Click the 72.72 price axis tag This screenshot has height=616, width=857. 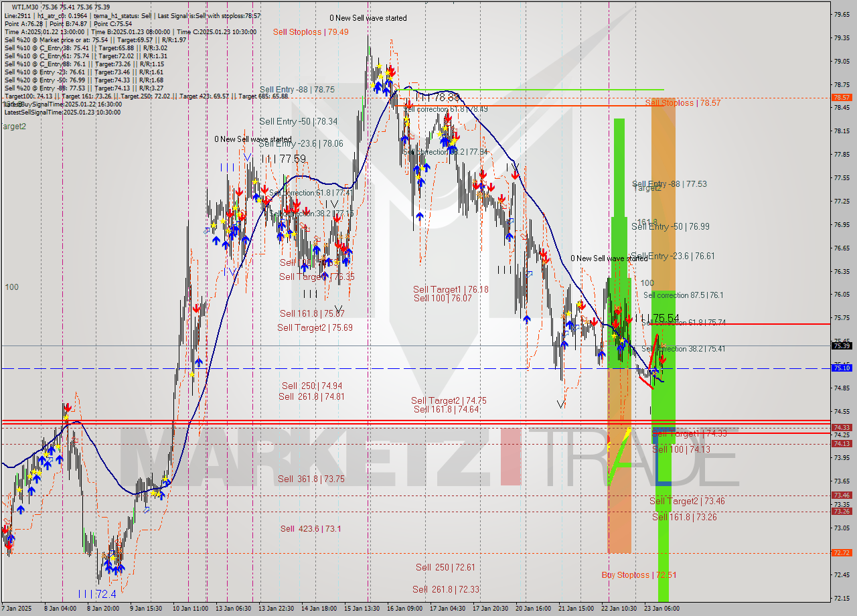click(x=842, y=553)
